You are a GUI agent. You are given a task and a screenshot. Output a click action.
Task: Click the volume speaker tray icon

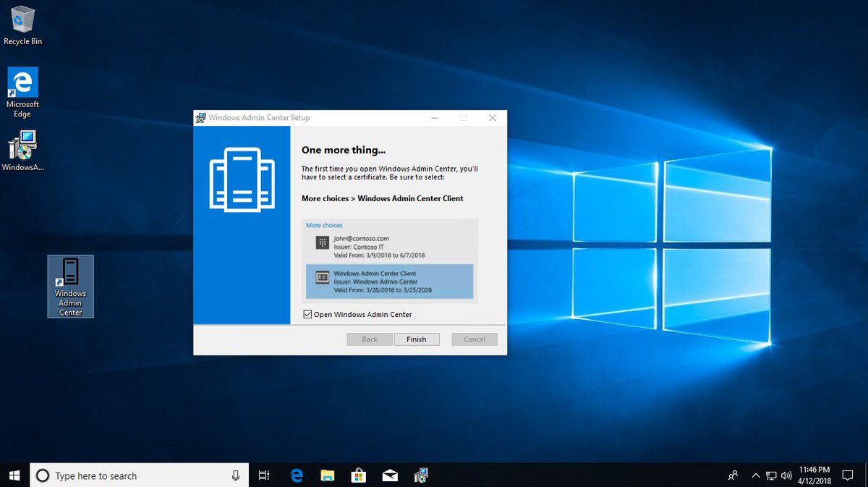pyautogui.click(x=787, y=475)
